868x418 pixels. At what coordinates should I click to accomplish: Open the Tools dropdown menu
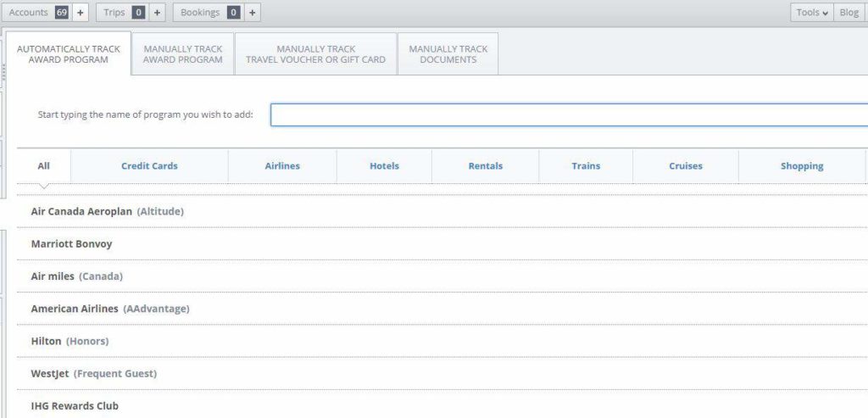pos(812,13)
